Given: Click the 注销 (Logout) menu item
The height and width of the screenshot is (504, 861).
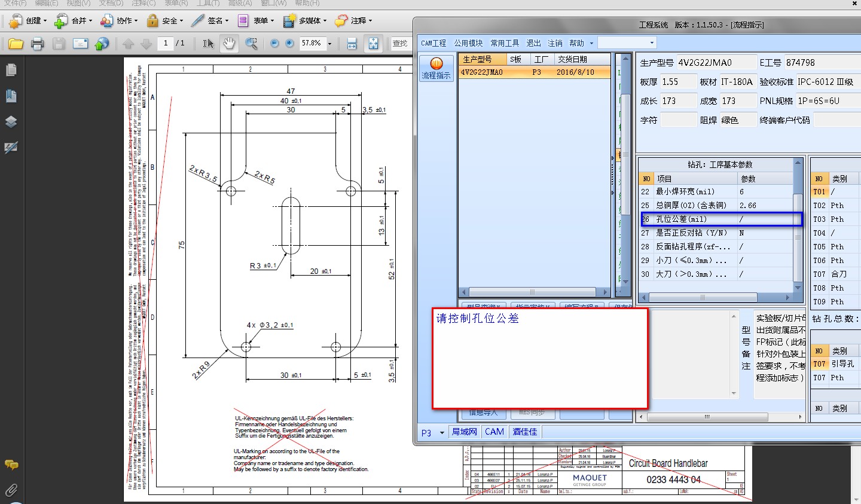Looking at the screenshot, I should pyautogui.click(x=555, y=43).
